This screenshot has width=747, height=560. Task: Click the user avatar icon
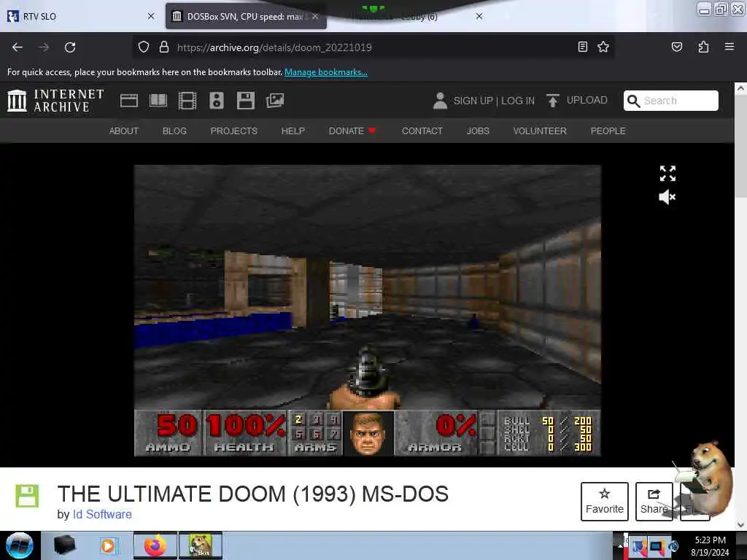pyautogui.click(x=440, y=101)
